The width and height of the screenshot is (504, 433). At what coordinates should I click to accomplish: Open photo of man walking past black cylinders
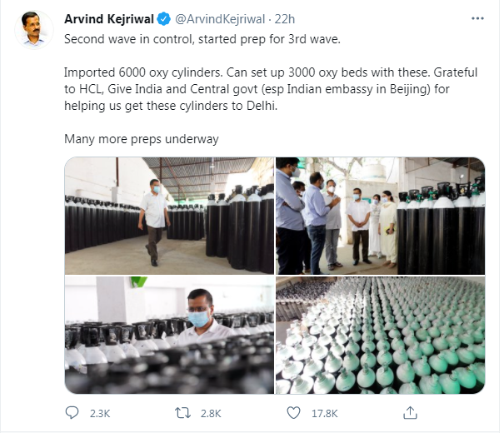pyautogui.click(x=169, y=213)
